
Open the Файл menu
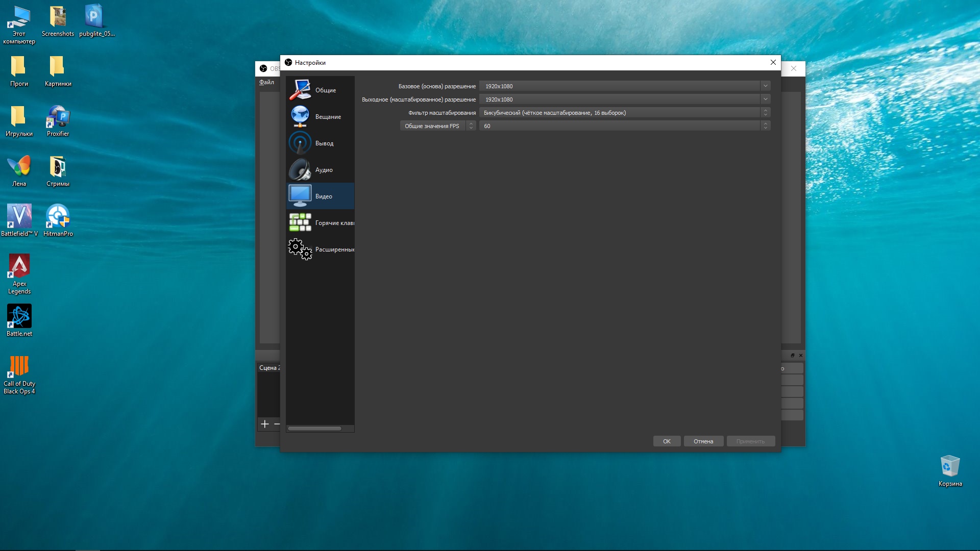266,82
